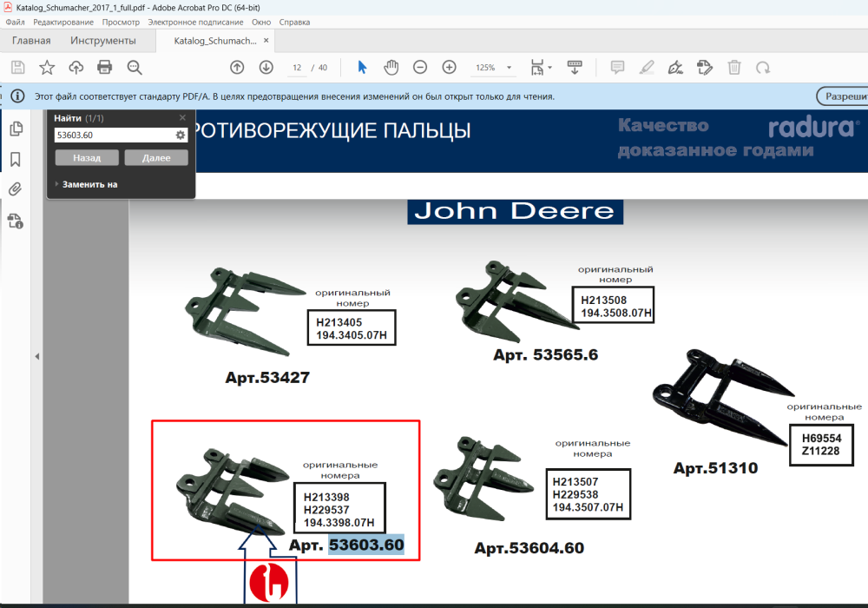Click the 125% zoom value field
868x608 pixels.
pos(485,68)
